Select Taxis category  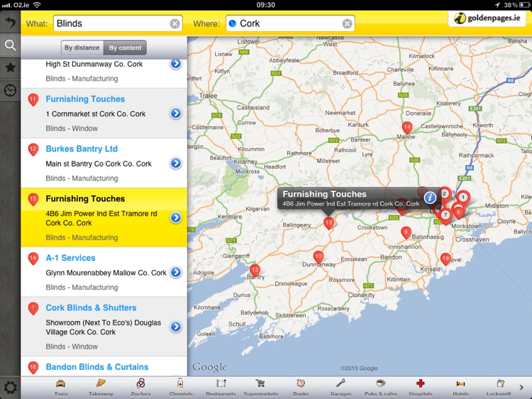pos(61,388)
